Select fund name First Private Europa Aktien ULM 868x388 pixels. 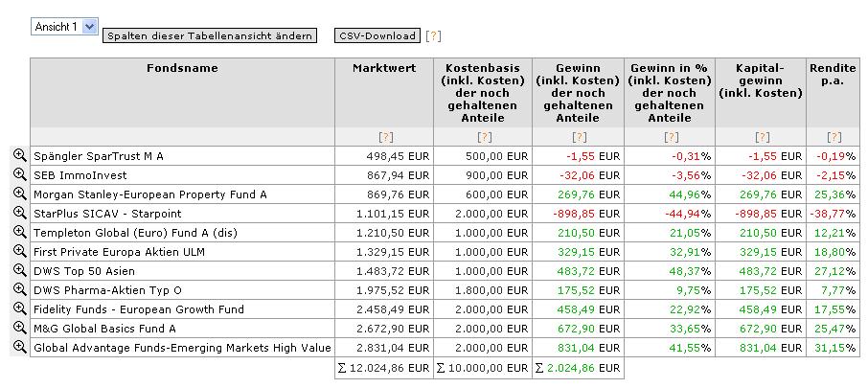pyautogui.click(x=119, y=252)
